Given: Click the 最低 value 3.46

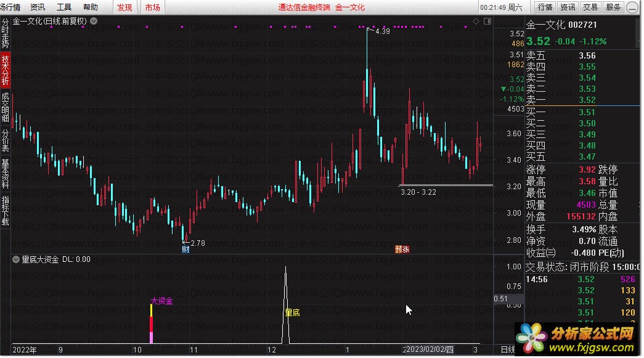Looking at the screenshot, I should [x=587, y=192].
